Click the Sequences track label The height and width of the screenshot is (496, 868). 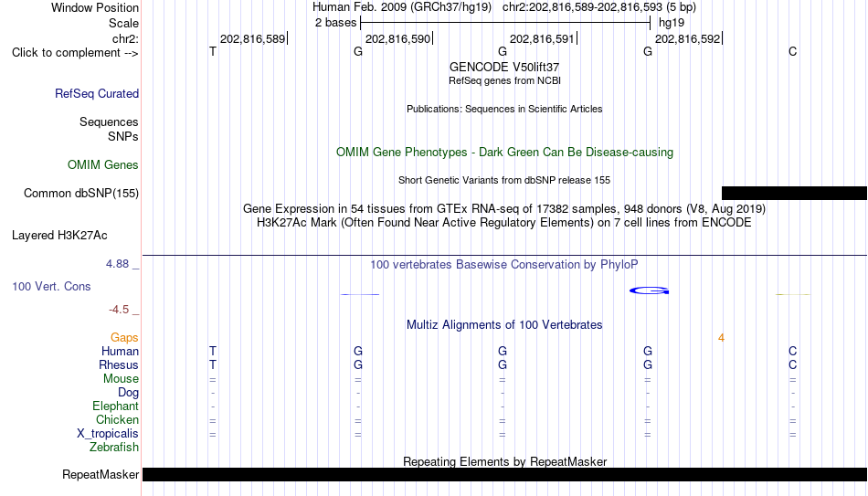tap(109, 121)
